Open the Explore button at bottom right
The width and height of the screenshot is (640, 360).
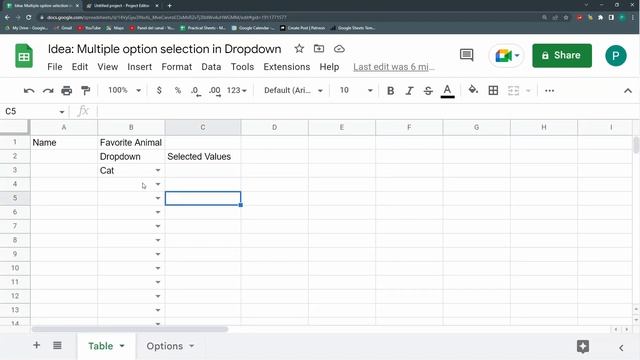click(x=583, y=347)
